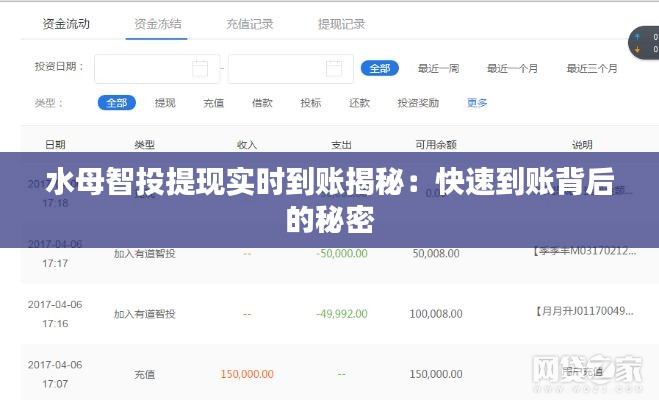Screen dimensions: 659x400
Task: Select 全部 date range filter
Action: coord(380,68)
